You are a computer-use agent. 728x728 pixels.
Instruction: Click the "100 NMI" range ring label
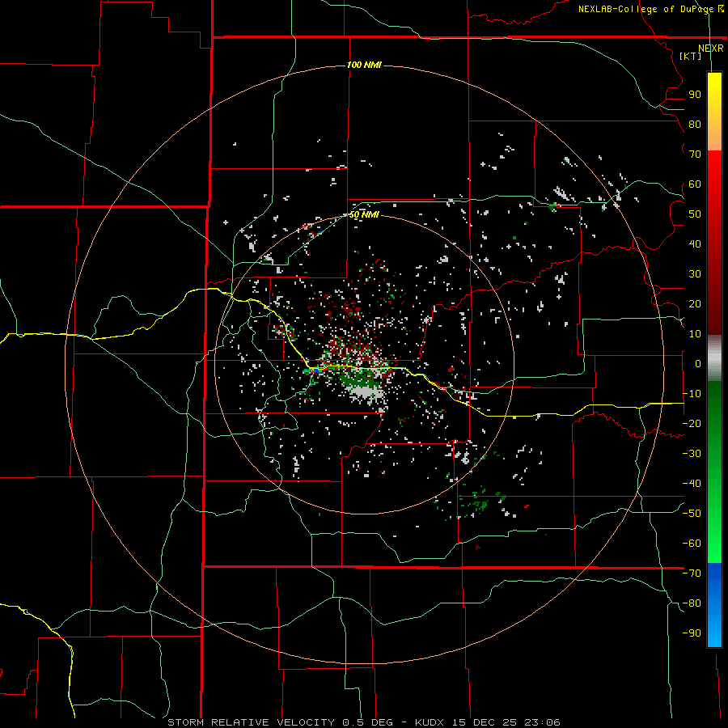[364, 65]
